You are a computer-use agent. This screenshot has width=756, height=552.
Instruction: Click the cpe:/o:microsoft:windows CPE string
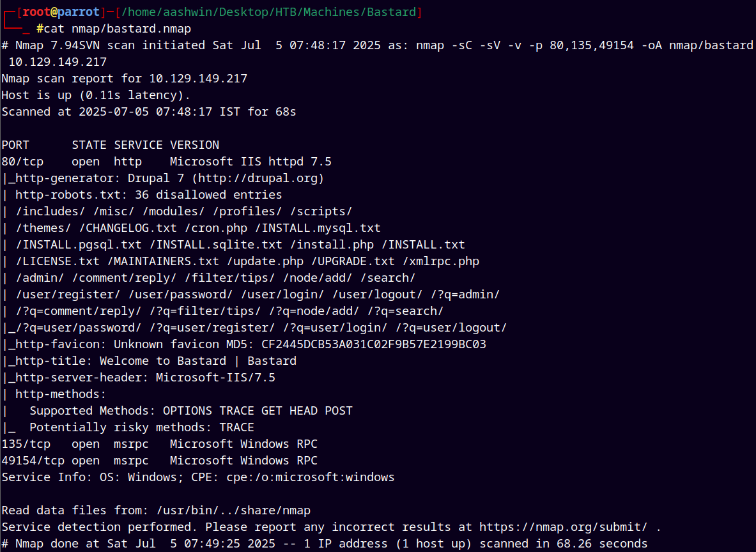311,477
